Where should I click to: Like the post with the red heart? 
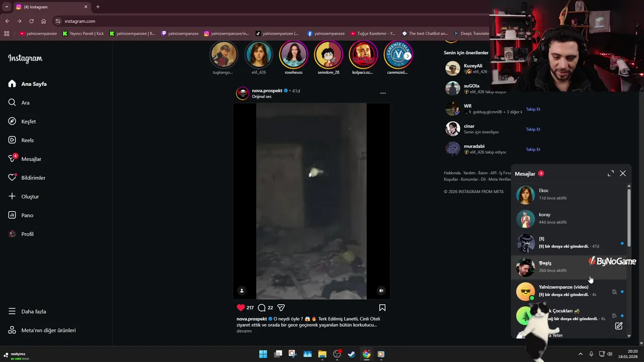click(x=241, y=308)
